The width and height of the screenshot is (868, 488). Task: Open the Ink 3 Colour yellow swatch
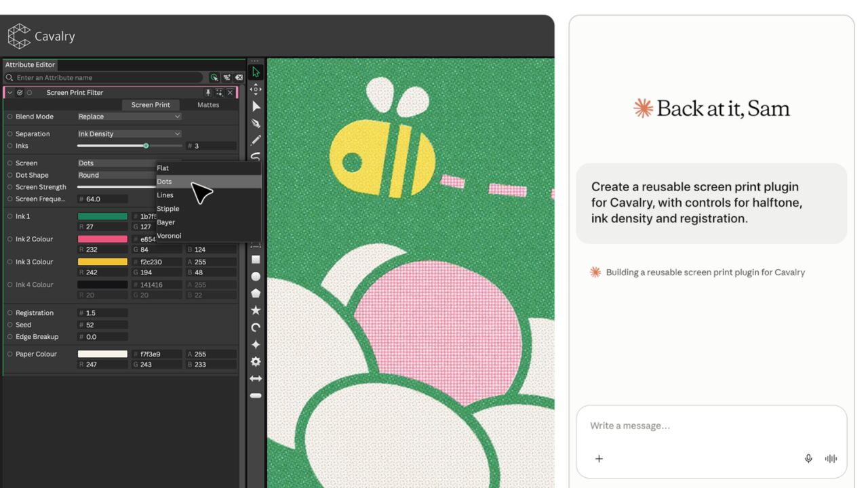102,262
